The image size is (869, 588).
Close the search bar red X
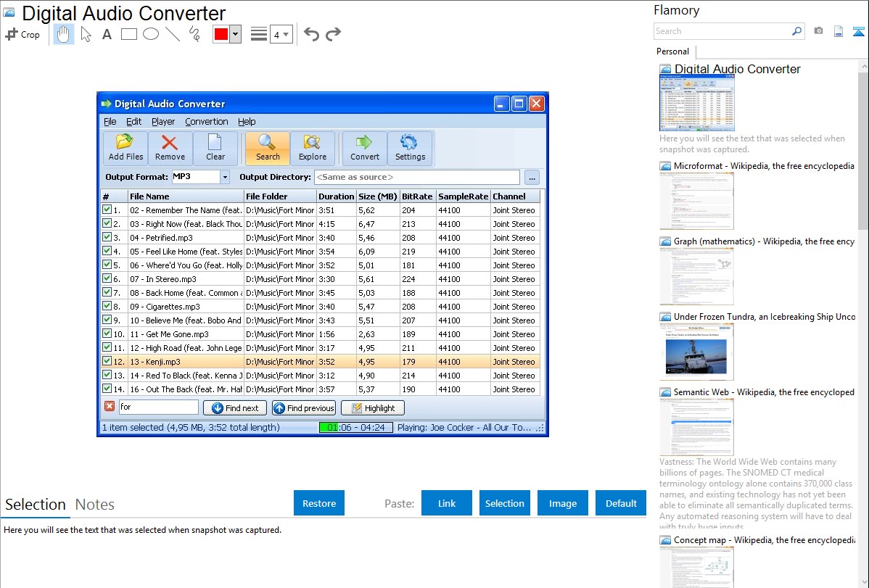click(x=110, y=406)
